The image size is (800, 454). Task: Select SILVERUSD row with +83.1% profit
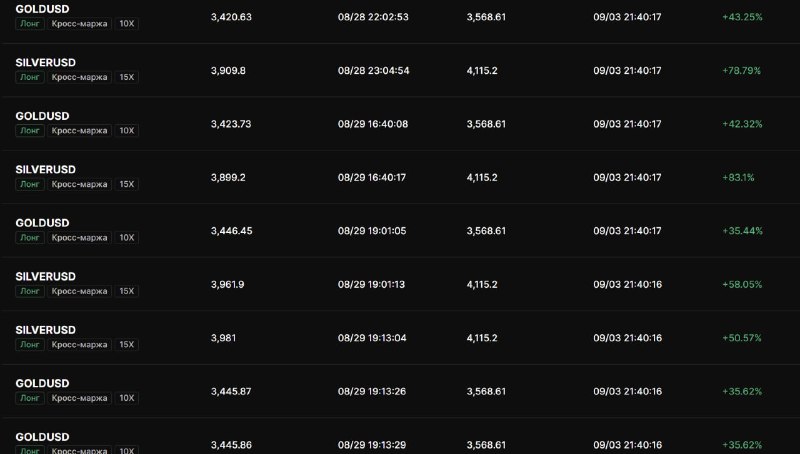[400, 178]
